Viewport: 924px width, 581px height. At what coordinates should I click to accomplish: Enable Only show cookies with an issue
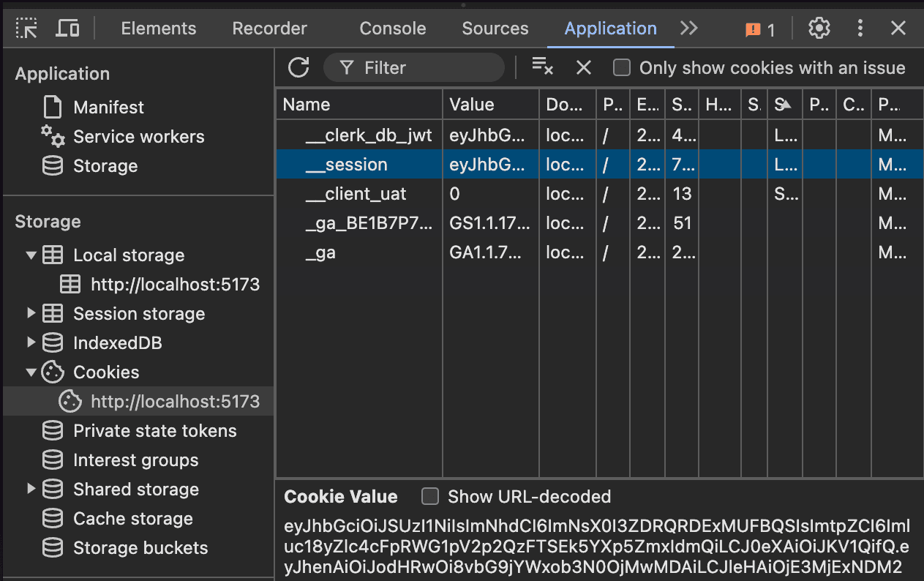point(622,68)
